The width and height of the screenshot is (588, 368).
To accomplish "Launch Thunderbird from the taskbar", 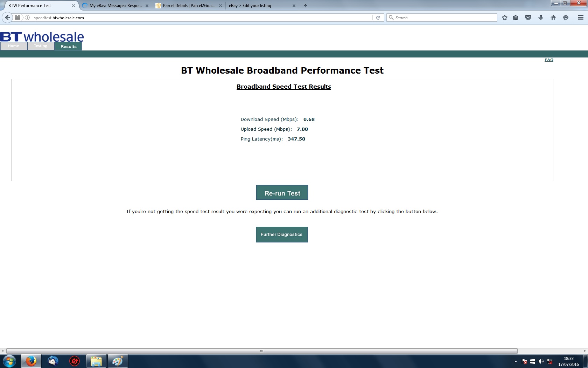I will [52, 361].
